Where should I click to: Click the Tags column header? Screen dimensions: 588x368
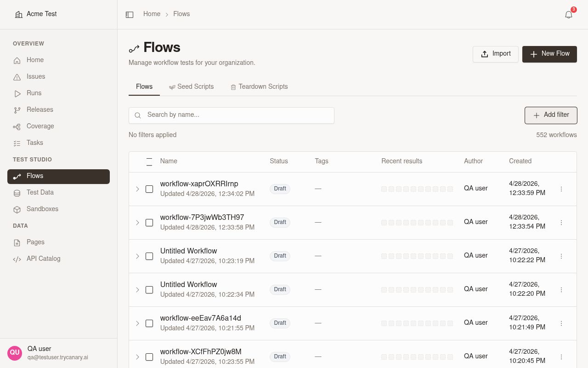[322, 161]
